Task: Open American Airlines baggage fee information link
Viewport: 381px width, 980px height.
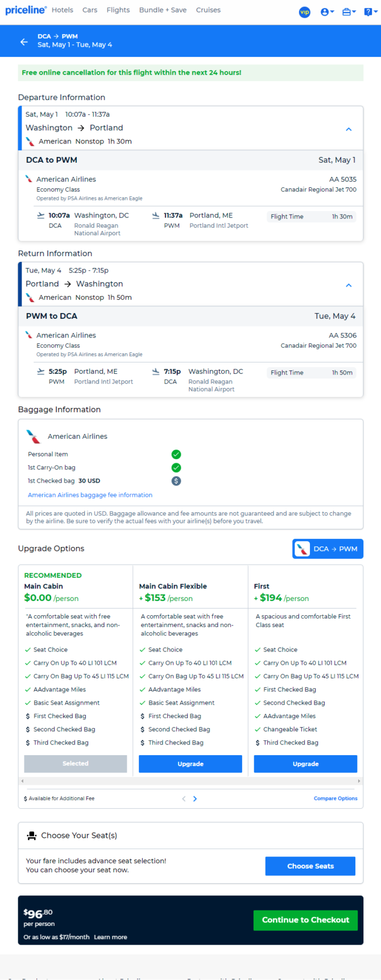Action: point(90,495)
